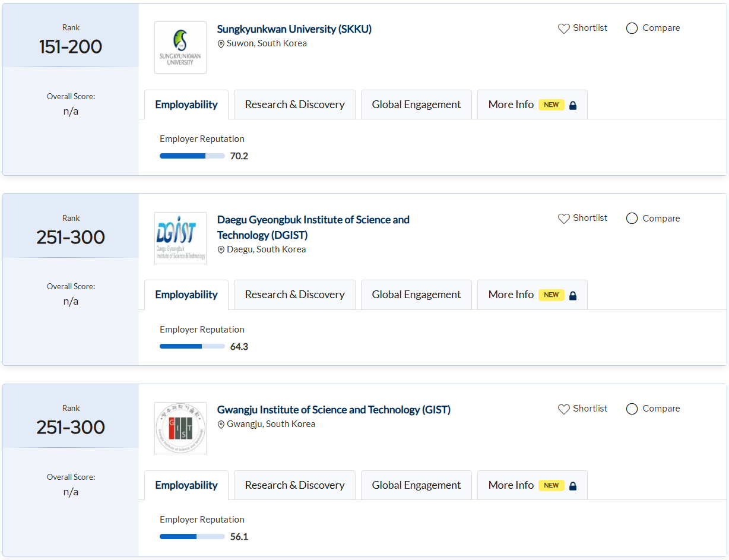729x560 pixels.
Task: Click the heart icon on the SKKU card
Action: point(563,29)
